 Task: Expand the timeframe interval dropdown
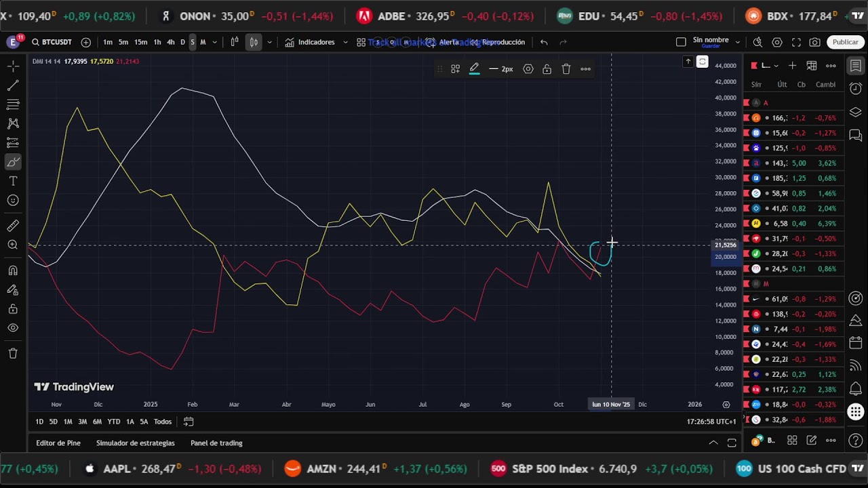tap(215, 42)
